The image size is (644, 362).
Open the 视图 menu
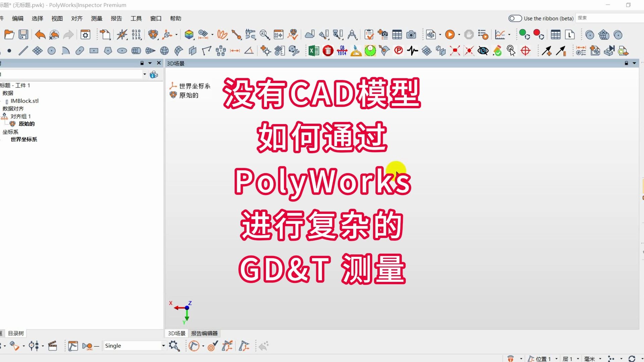click(57, 18)
